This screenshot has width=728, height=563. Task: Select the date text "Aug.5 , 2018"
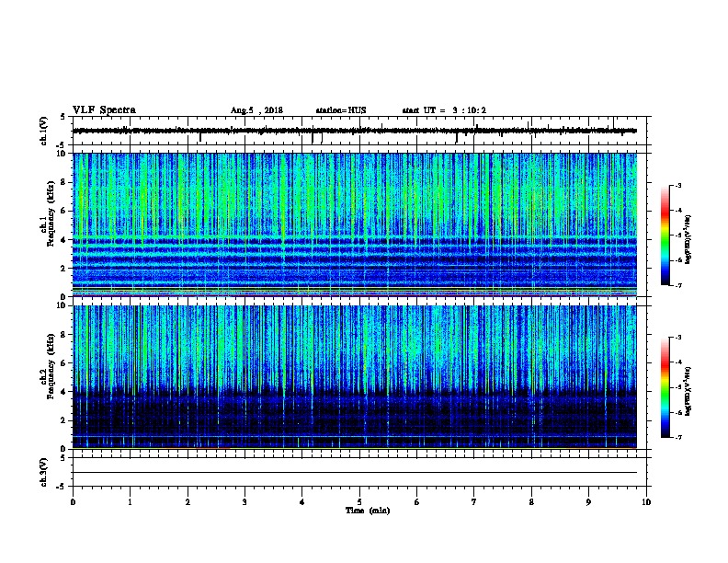tap(256, 110)
